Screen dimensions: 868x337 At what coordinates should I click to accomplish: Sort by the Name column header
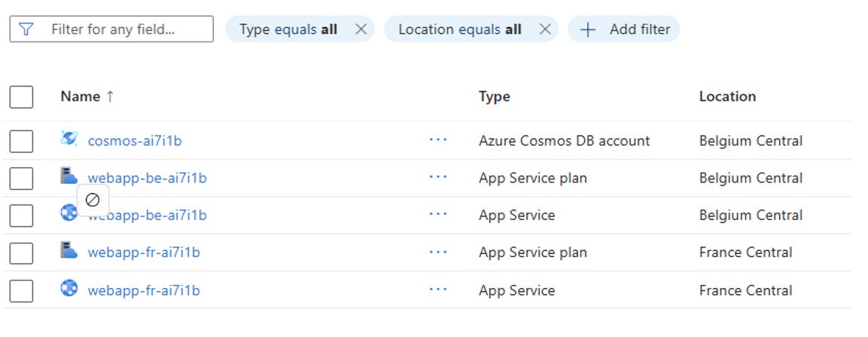[x=81, y=97]
